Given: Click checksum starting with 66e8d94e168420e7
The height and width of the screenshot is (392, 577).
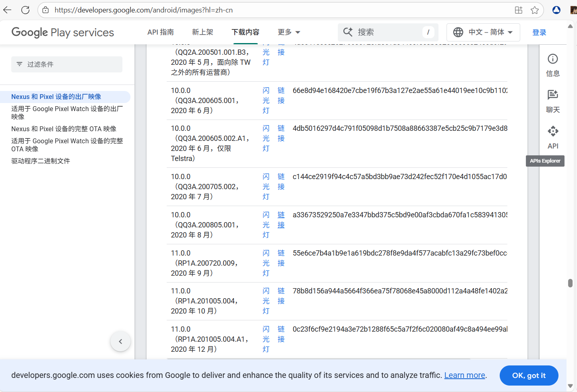Looking at the screenshot, I should [400, 91].
